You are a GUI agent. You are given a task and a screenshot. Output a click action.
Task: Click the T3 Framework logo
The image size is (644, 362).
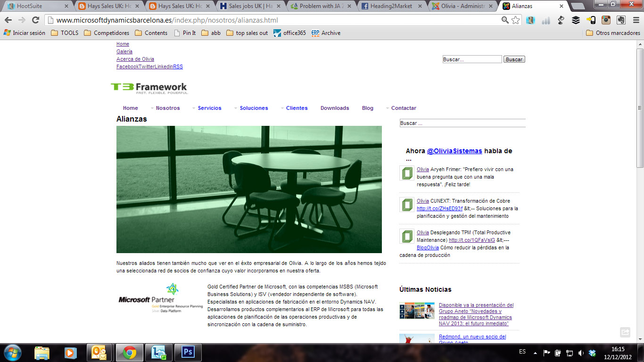tap(149, 88)
